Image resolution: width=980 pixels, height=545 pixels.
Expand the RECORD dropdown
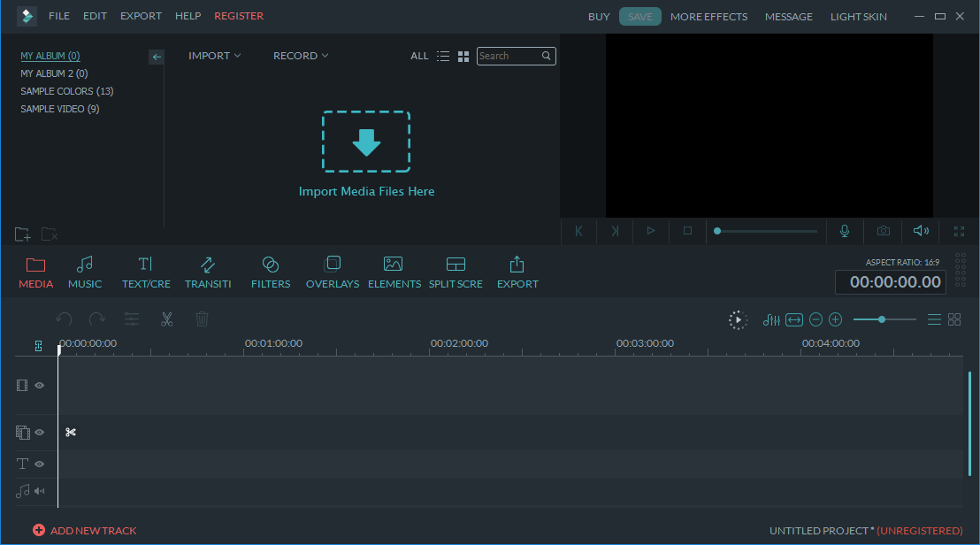pos(301,56)
